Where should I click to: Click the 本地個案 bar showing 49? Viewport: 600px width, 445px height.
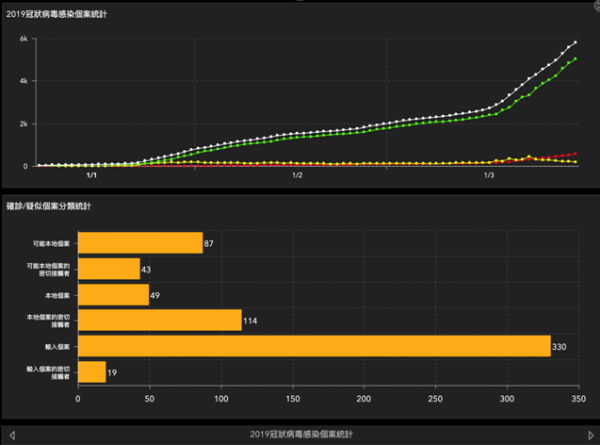tap(112, 295)
